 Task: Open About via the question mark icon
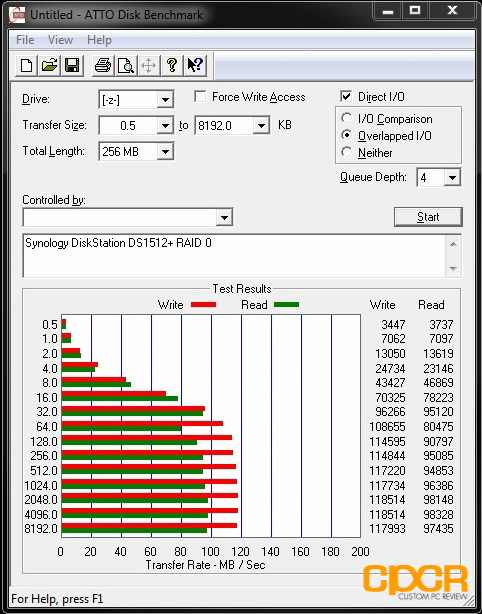point(171,65)
